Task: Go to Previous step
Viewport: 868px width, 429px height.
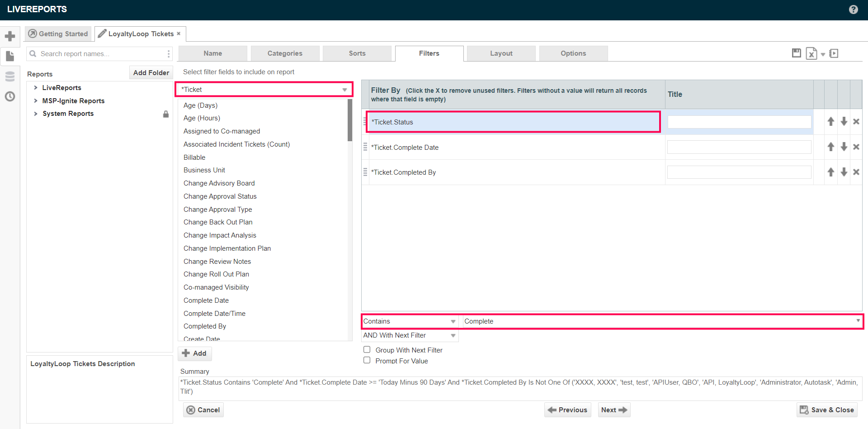Action: (568, 410)
